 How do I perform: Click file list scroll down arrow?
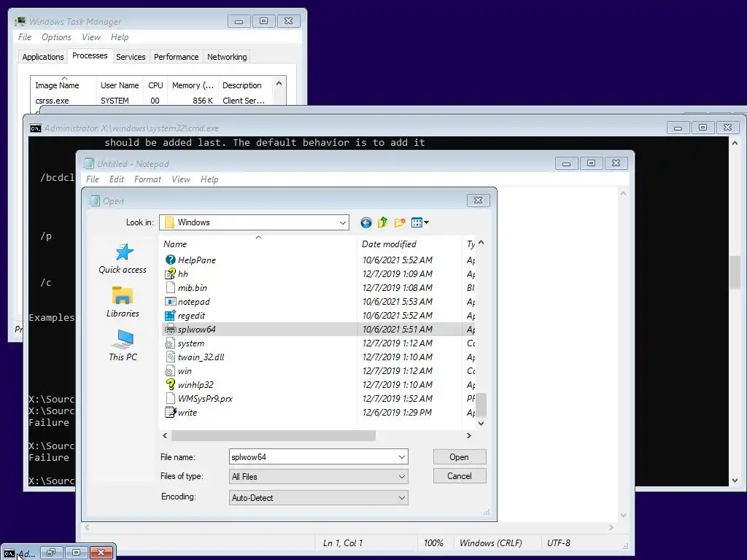coord(481,424)
